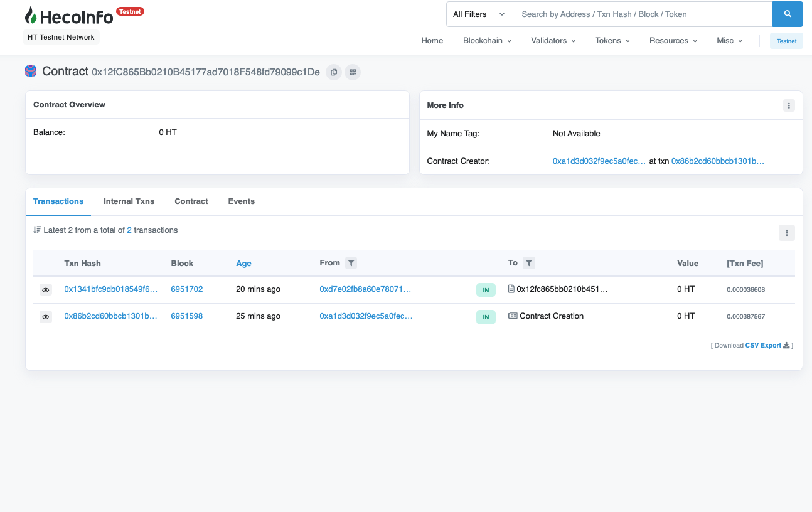Screen dimensions: 812x512
Task: Switch to the Contract tab
Action: point(191,201)
